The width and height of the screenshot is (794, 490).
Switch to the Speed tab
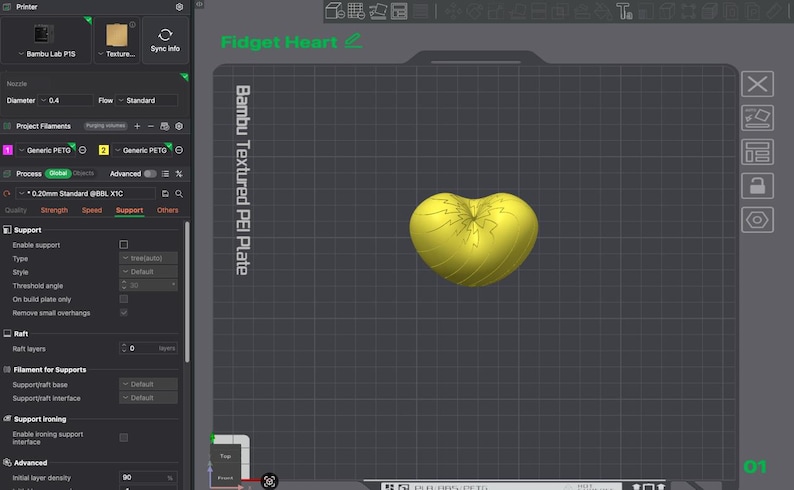click(x=92, y=210)
